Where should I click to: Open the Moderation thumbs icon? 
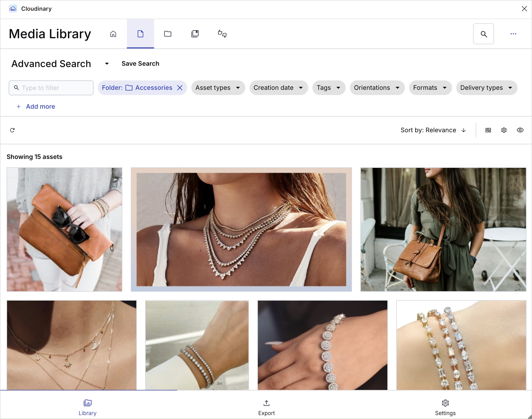(222, 34)
